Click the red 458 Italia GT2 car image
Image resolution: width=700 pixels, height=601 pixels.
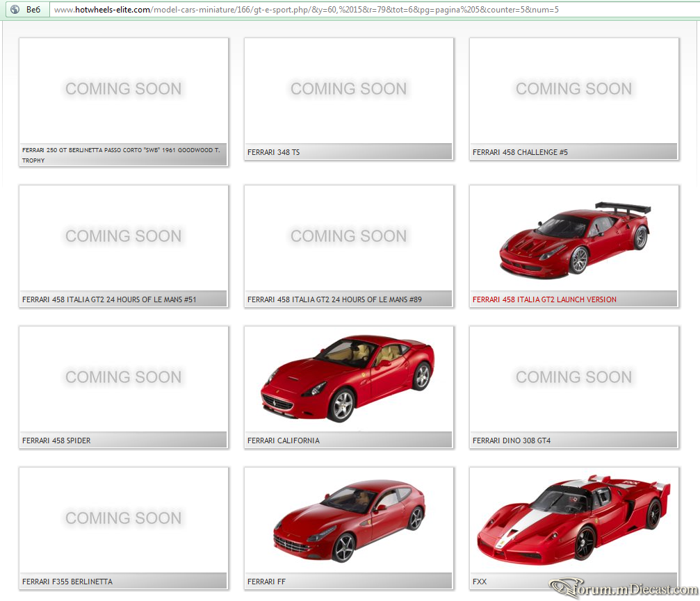pos(575,240)
